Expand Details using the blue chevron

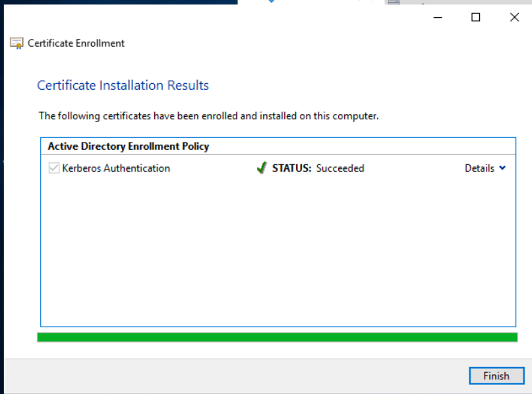tap(502, 168)
